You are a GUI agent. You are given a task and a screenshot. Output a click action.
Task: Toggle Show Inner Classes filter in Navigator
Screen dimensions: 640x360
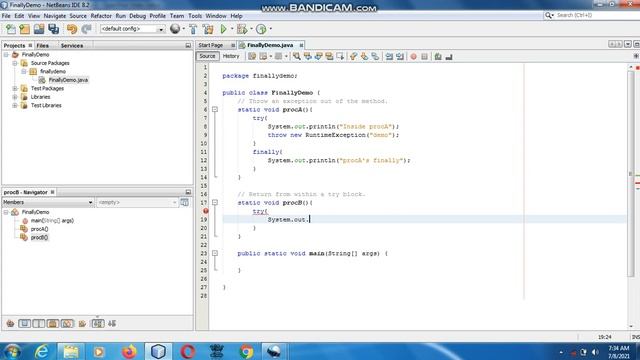pos(67,324)
